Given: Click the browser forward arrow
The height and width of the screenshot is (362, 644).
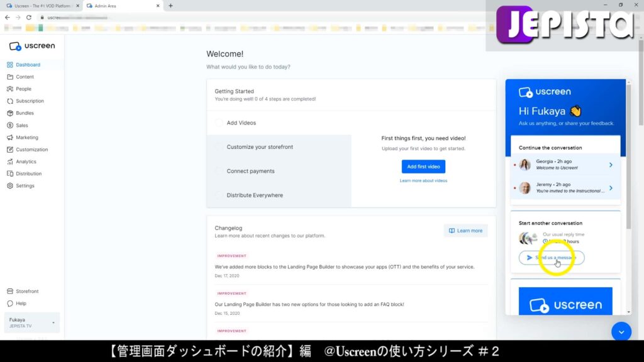Looking at the screenshot, I should [18, 17].
